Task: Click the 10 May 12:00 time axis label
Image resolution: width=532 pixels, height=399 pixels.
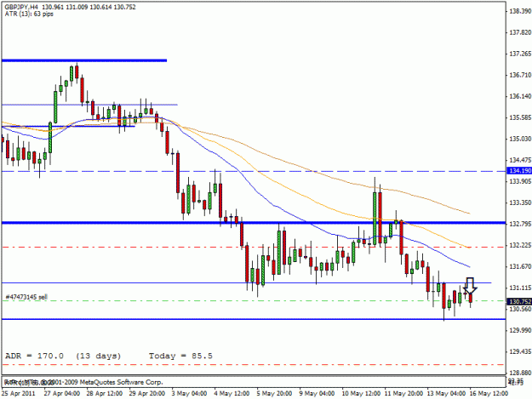Action: tap(361, 393)
